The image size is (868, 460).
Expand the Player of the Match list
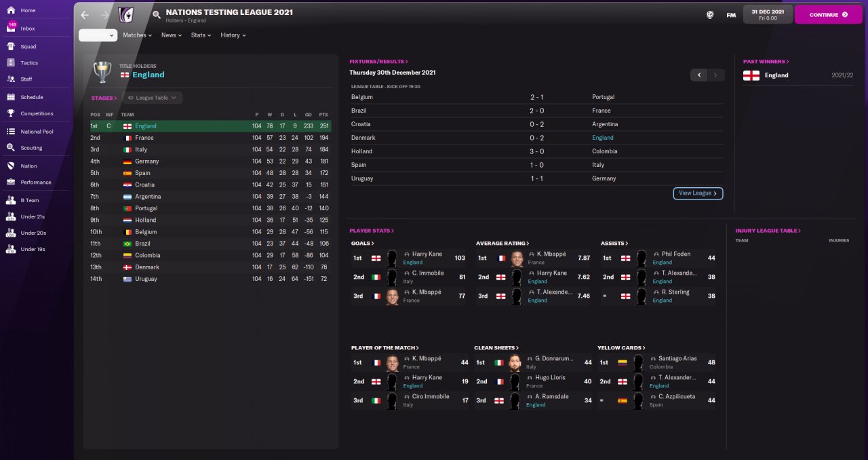(384, 347)
